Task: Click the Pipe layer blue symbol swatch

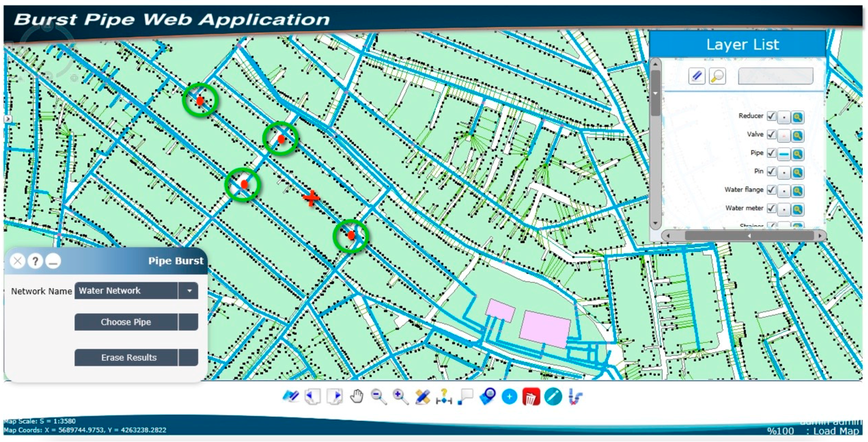Action: point(784,154)
